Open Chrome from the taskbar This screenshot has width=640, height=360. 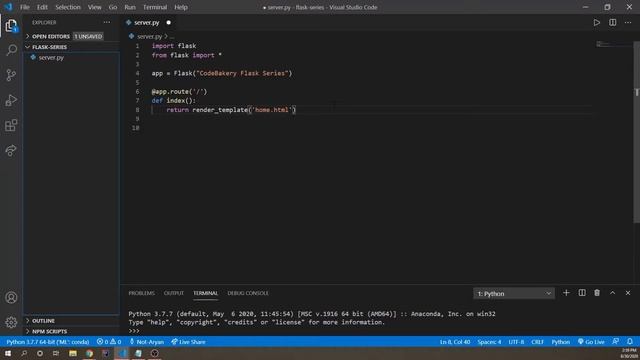coord(89,353)
